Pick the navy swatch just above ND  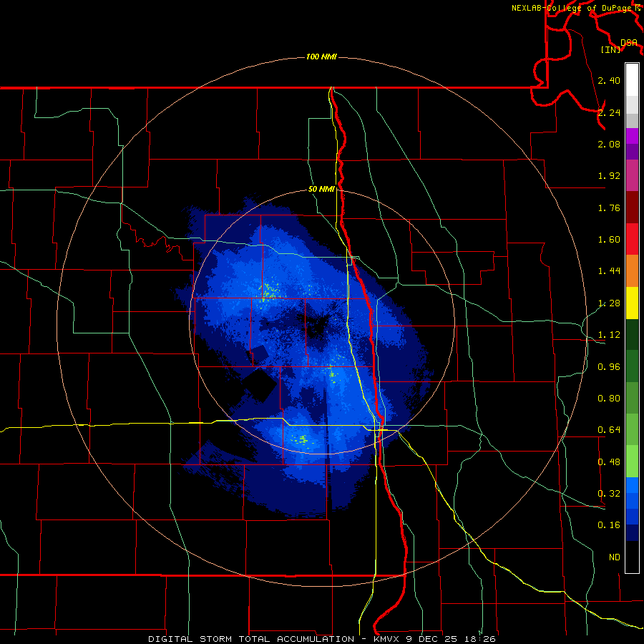[x=632, y=533]
